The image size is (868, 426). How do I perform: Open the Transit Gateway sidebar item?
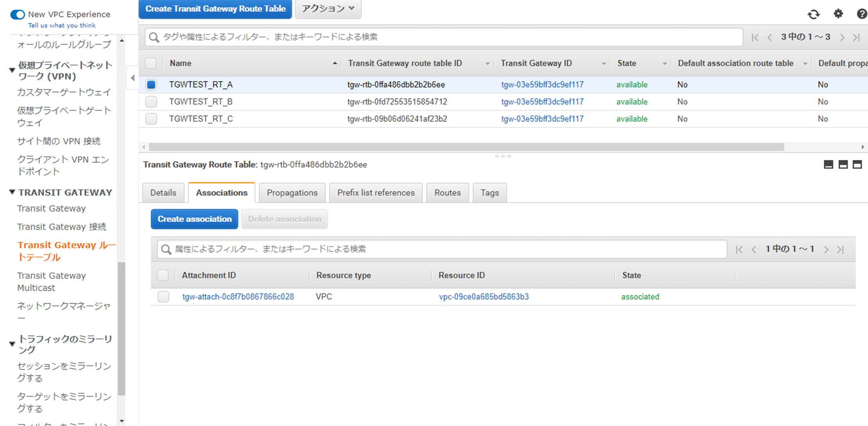tap(51, 208)
